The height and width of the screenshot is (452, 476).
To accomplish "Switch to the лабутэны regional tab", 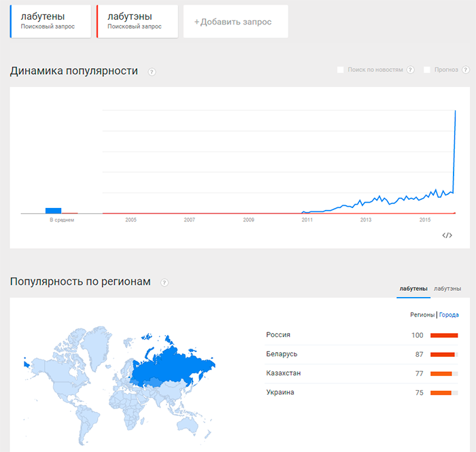I will tap(447, 289).
